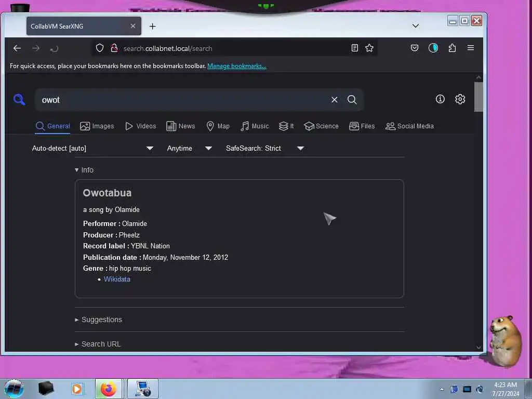The width and height of the screenshot is (532, 399).
Task: Click the browser address bar URL
Action: (168, 48)
